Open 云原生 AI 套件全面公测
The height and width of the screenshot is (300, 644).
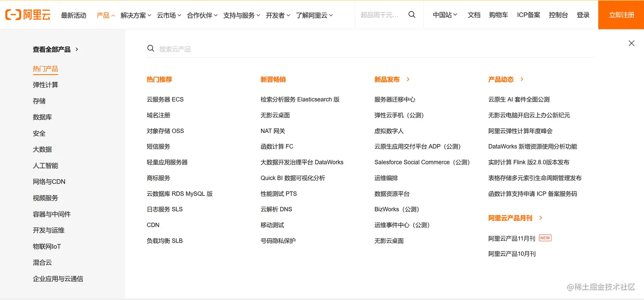click(x=519, y=99)
